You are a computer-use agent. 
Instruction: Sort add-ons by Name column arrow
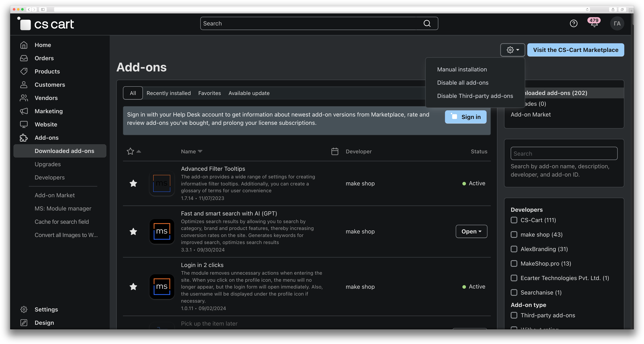coord(200,151)
